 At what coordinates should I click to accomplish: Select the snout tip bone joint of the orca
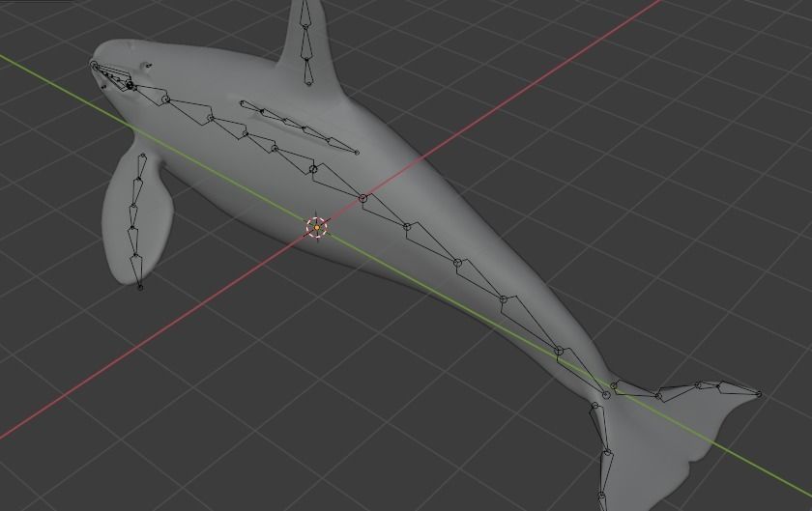[94, 65]
